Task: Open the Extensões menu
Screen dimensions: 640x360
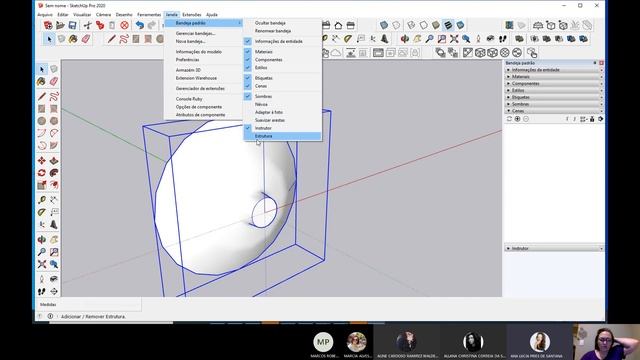Action: [191, 15]
